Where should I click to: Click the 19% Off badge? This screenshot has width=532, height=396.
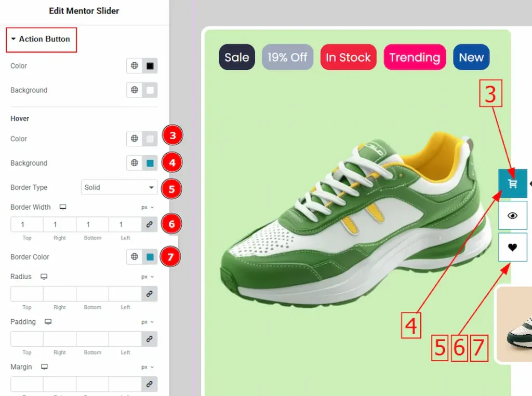(x=287, y=57)
